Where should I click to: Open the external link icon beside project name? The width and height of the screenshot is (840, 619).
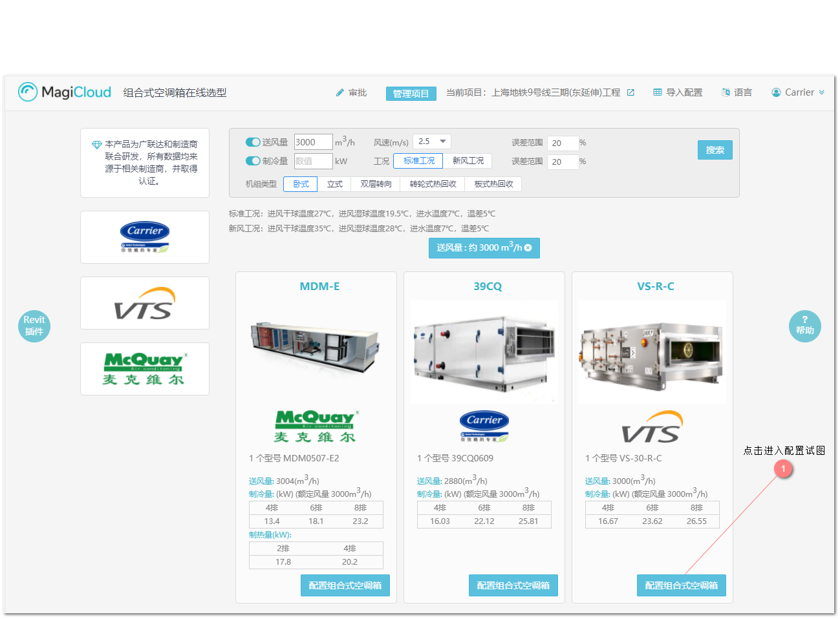click(x=630, y=92)
